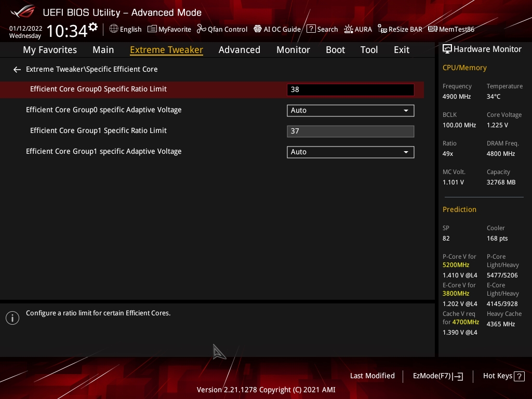Click the back arrow to Extreme Tweaker

pos(17,69)
